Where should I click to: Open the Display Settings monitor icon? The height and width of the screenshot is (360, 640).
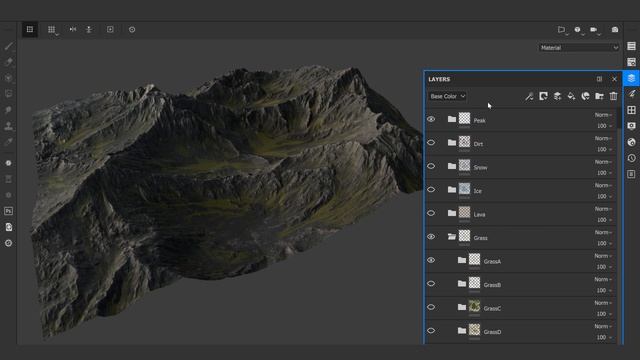631,126
